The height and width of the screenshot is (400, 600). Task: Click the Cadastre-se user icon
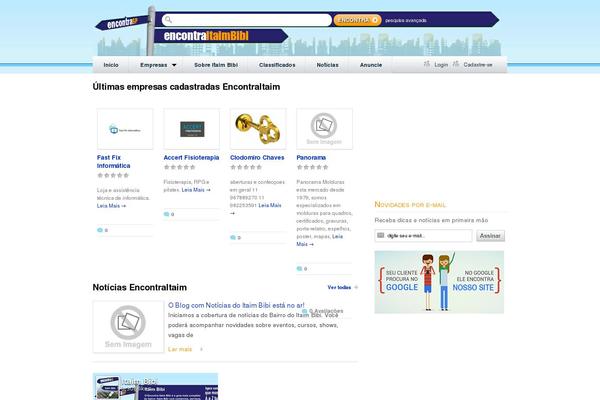pyautogui.click(x=456, y=64)
